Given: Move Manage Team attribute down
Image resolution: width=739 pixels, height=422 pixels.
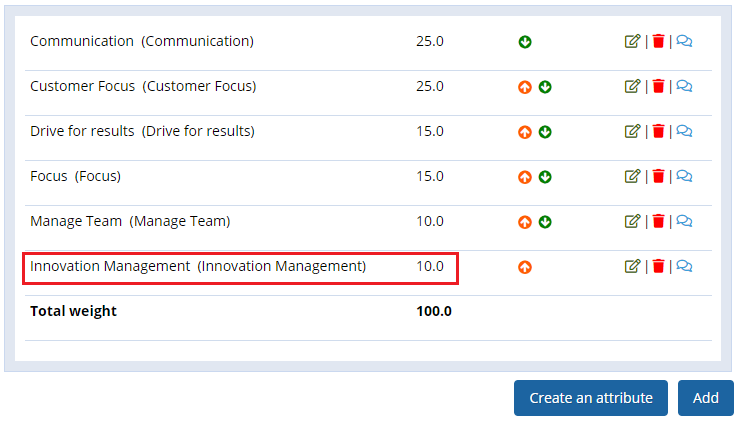Looking at the screenshot, I should click(x=545, y=222).
